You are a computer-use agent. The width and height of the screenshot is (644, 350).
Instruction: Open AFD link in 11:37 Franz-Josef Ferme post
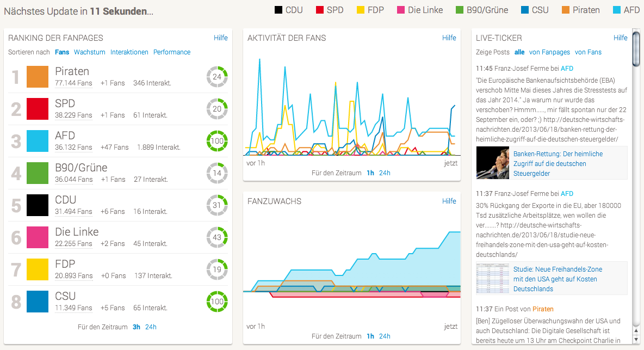point(567,193)
